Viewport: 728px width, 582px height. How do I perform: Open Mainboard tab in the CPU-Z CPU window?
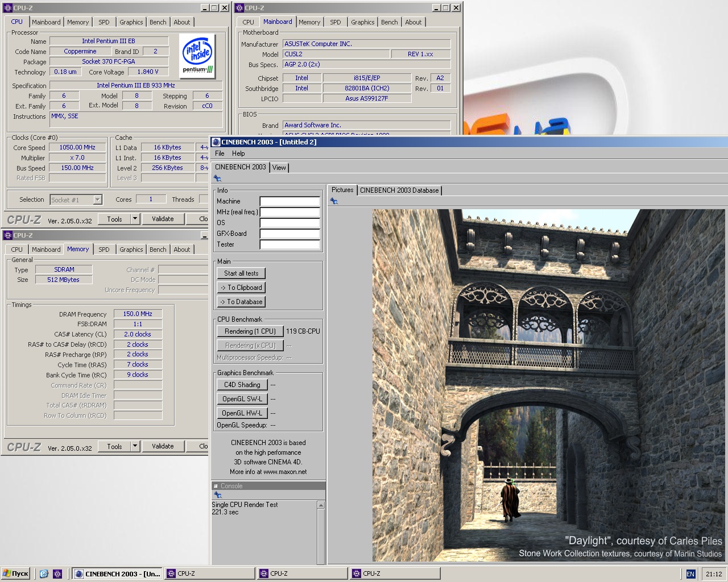tap(46, 22)
